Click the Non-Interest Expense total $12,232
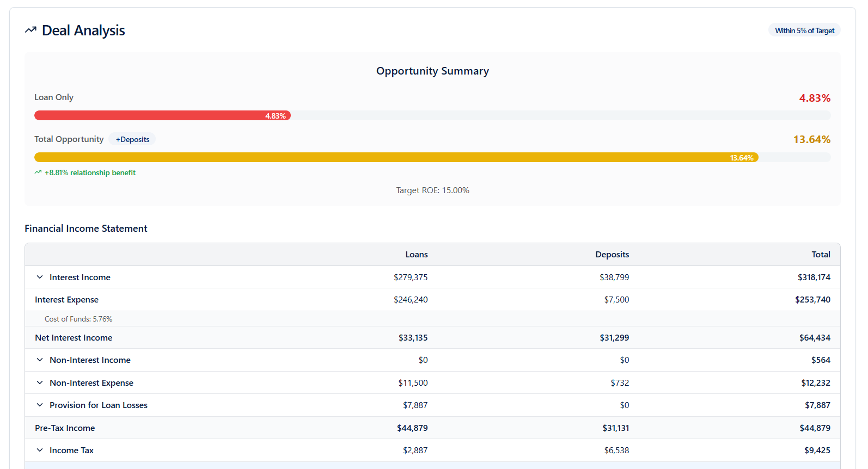 click(x=816, y=383)
